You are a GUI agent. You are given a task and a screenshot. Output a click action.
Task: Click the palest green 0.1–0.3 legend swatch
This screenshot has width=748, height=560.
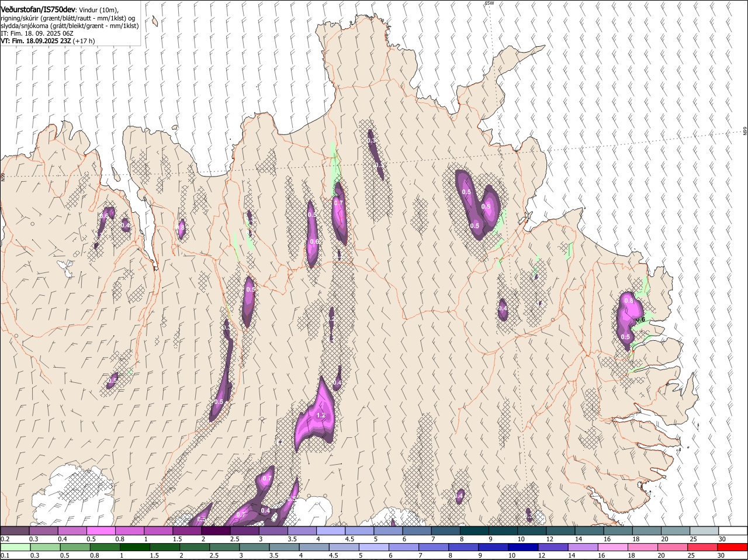click(x=15, y=547)
